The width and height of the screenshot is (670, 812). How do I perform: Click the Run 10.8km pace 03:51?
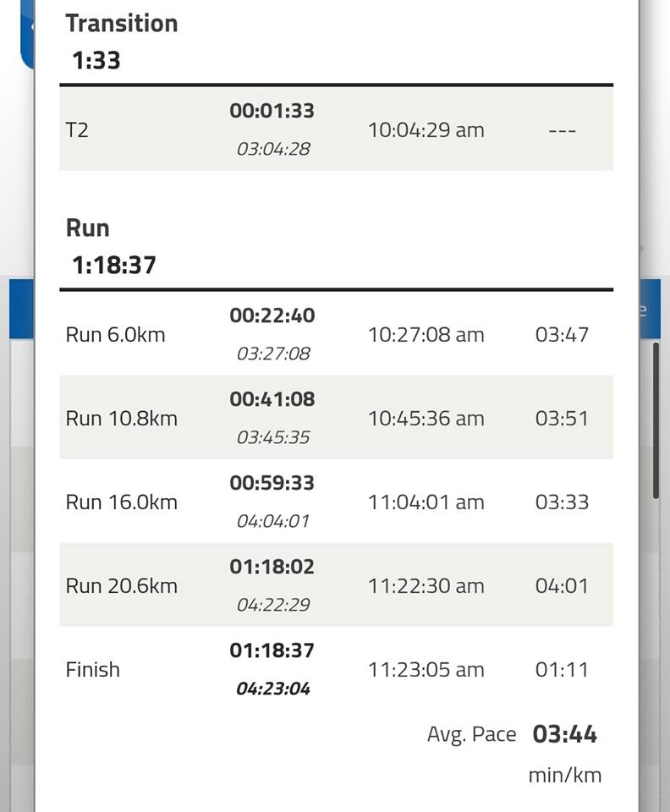pyautogui.click(x=562, y=419)
